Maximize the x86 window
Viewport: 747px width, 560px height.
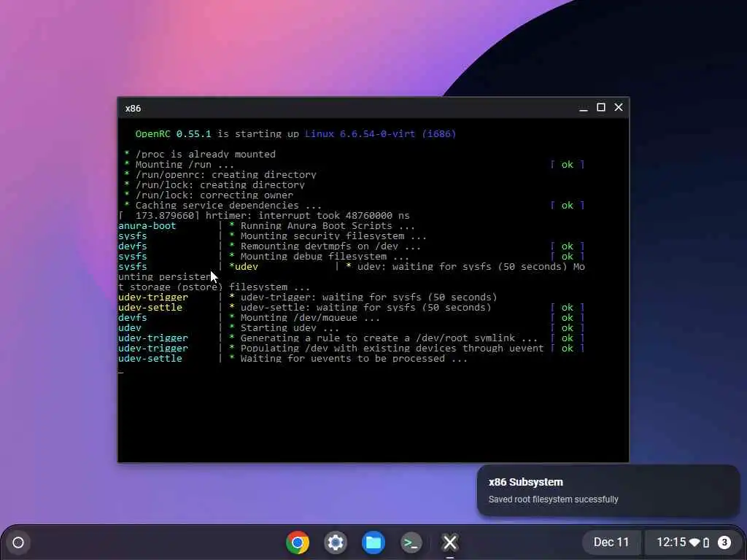[601, 108]
